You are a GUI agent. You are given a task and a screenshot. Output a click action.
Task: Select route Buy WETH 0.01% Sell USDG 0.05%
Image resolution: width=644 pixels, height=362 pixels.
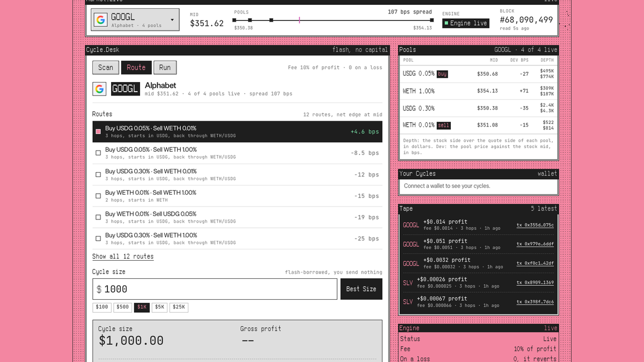[x=237, y=217]
